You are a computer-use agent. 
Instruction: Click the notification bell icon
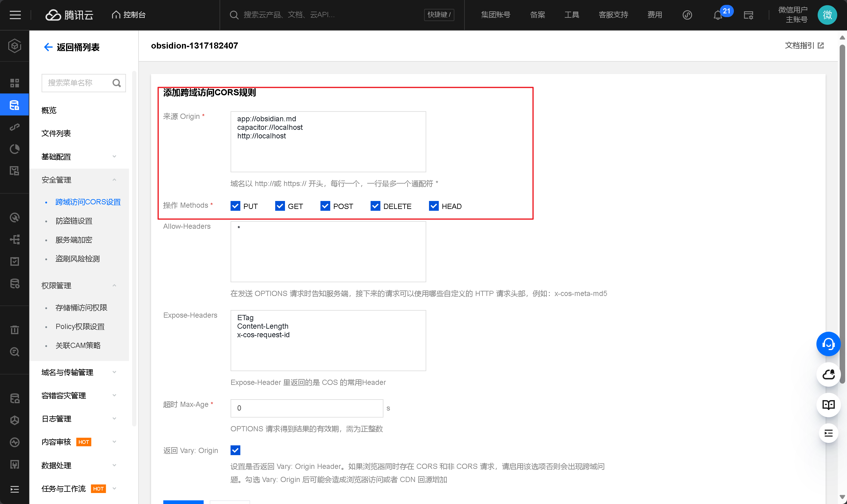pyautogui.click(x=717, y=15)
